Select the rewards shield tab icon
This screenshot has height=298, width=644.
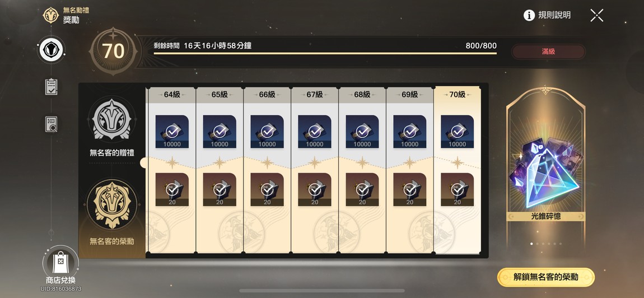click(51, 49)
